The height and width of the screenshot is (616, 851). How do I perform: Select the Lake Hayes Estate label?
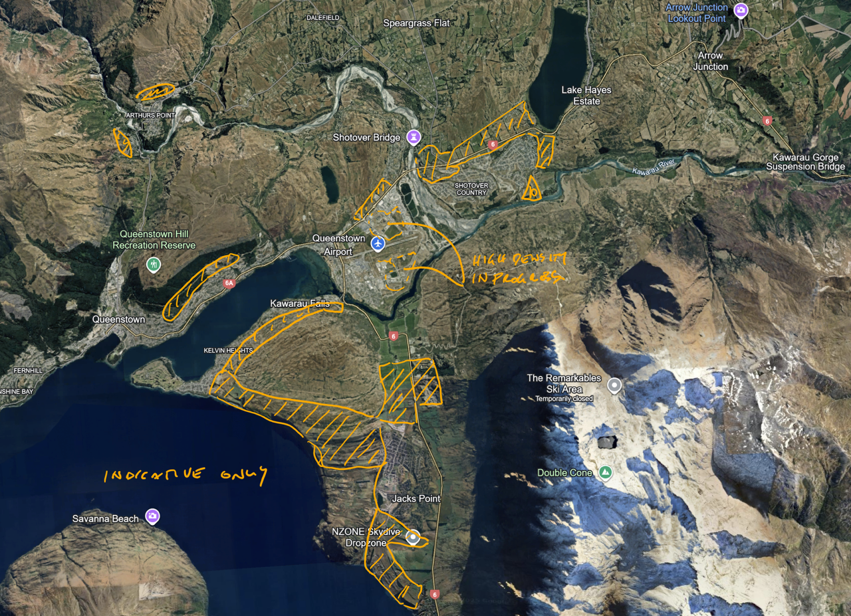586,96
